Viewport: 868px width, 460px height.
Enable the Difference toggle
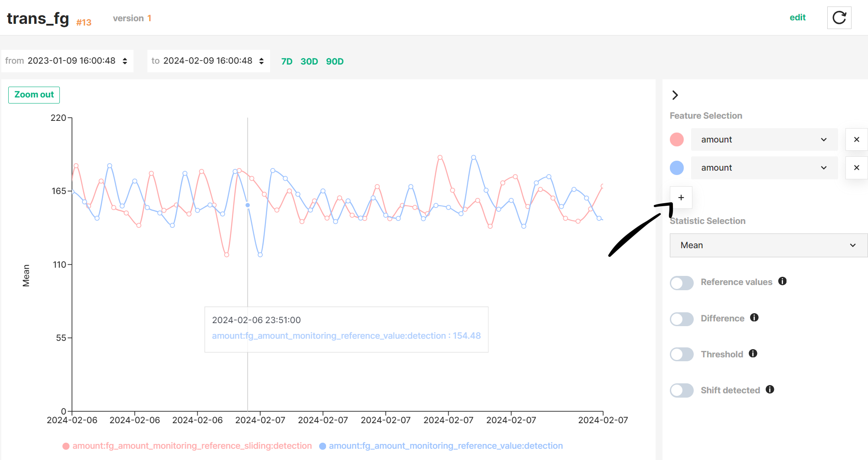[682, 319]
